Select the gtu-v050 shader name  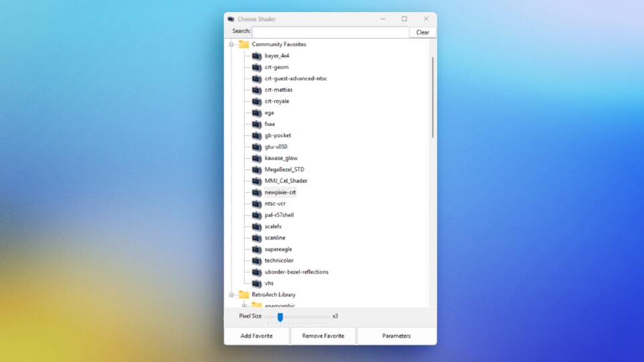pyautogui.click(x=276, y=147)
